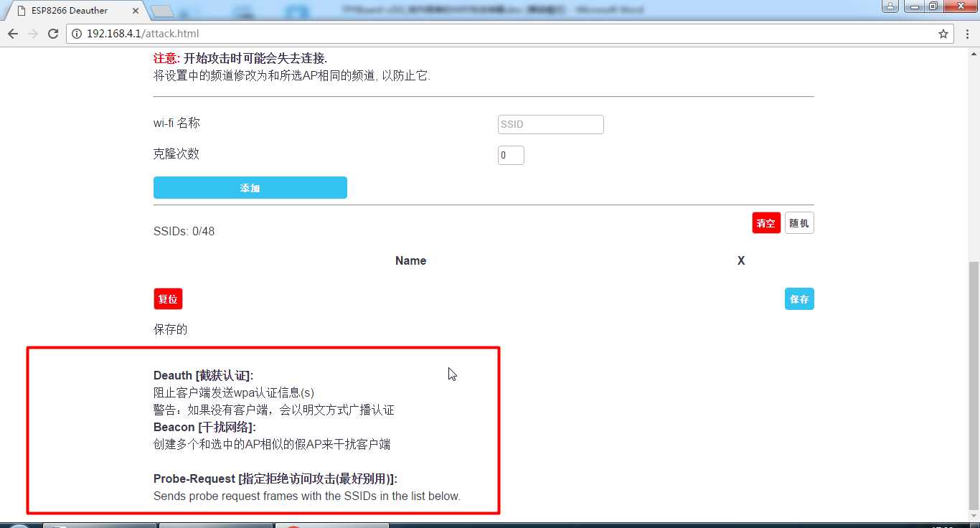Image resolution: width=980 pixels, height=528 pixels.
Task: Click the 随机 random button
Action: pyautogui.click(x=799, y=223)
